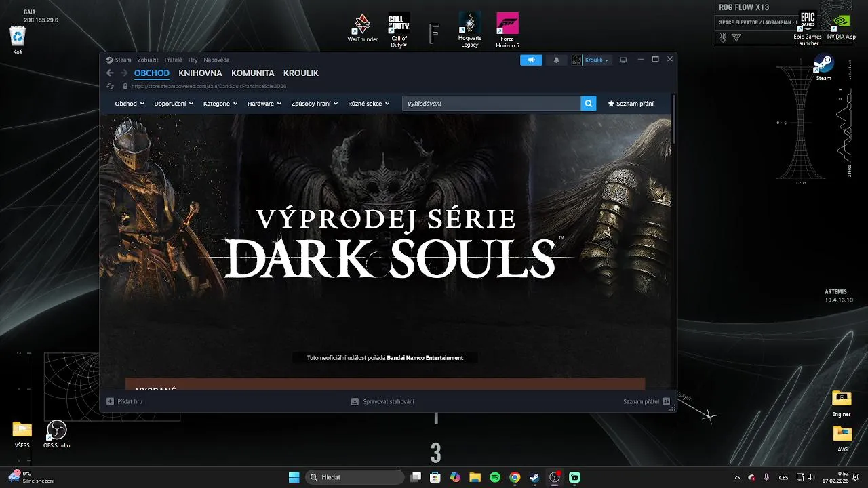Open Steam notifications bell

[x=557, y=60]
